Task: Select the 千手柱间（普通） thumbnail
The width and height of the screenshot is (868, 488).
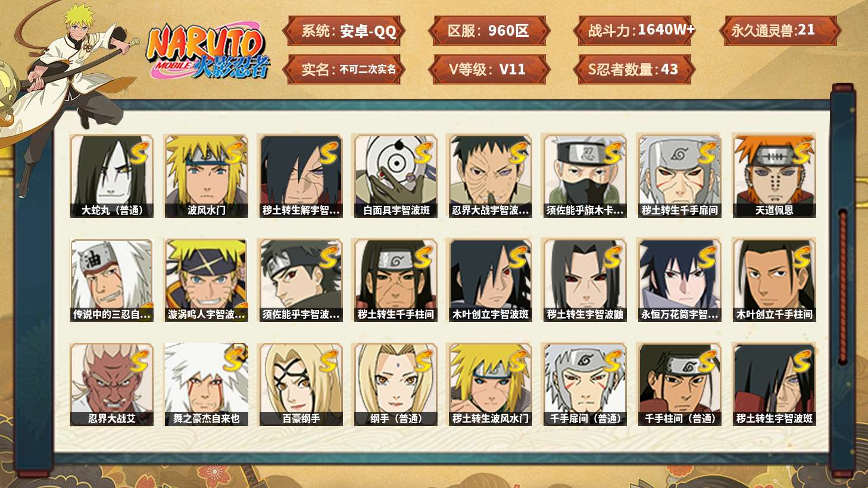Action: pos(679,384)
